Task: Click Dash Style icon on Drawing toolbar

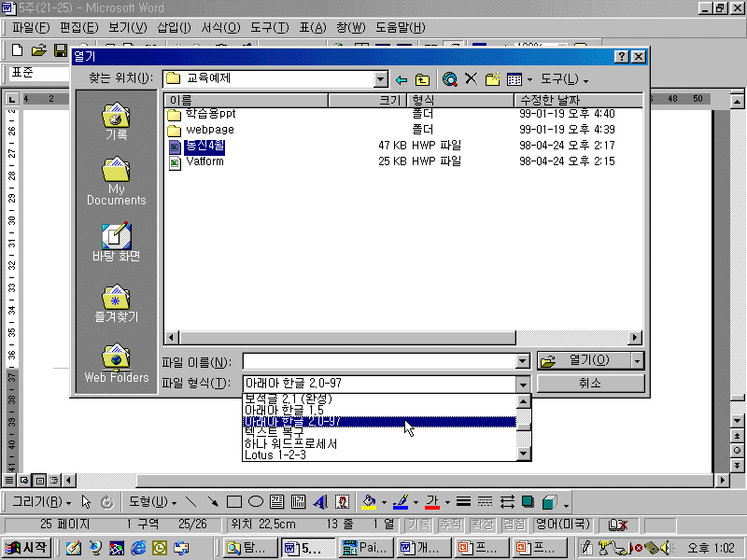Action: tap(485, 501)
